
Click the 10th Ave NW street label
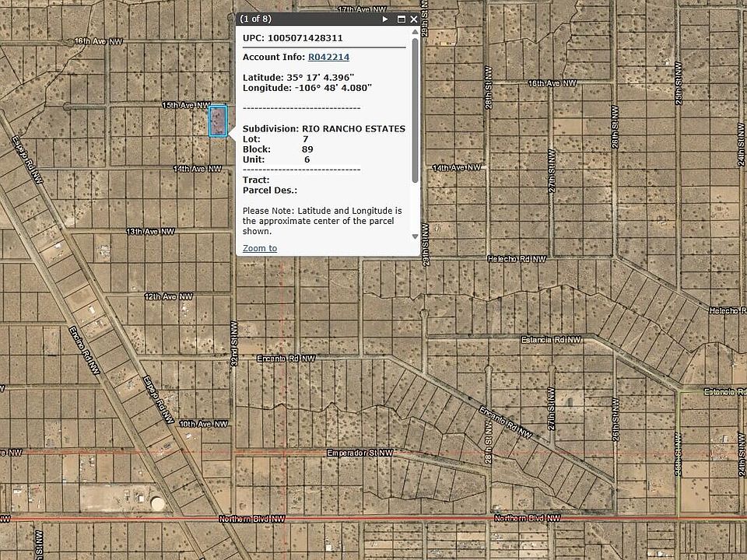click(202, 424)
